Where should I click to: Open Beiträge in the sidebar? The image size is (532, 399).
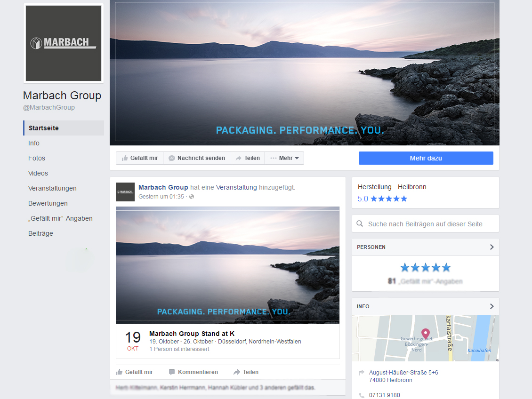click(x=40, y=233)
